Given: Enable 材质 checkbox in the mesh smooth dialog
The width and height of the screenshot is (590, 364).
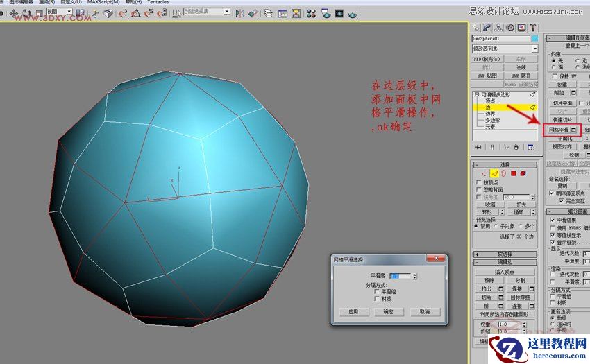Looking at the screenshot, I should tap(377, 299).
